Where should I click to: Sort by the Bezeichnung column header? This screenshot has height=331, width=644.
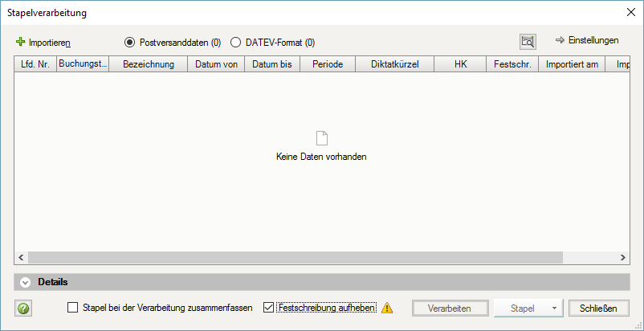click(149, 64)
